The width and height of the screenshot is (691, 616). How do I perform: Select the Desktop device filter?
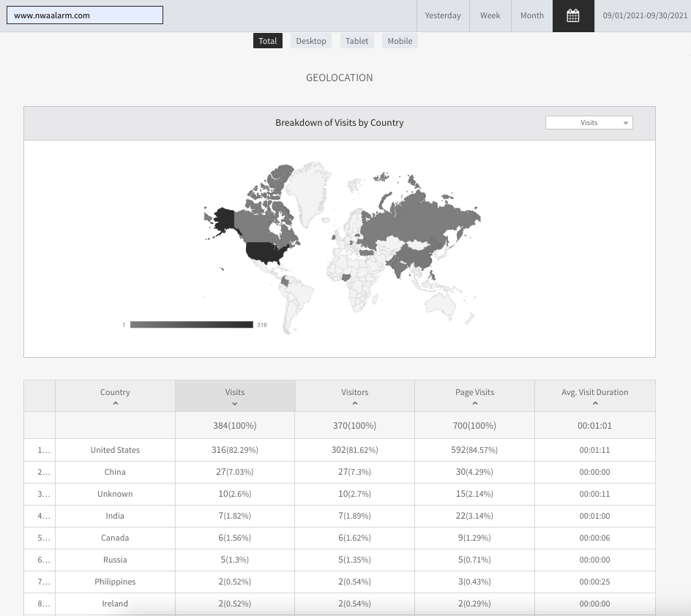point(311,41)
